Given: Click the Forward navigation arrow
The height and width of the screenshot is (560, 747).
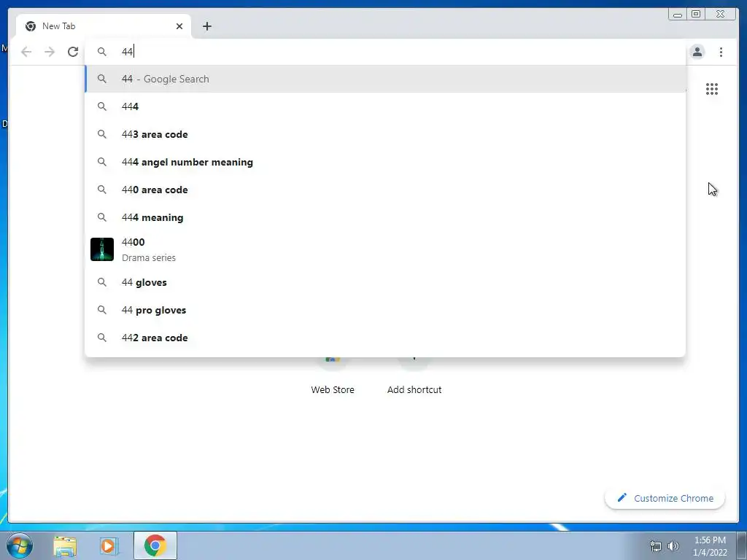Looking at the screenshot, I should tap(50, 52).
